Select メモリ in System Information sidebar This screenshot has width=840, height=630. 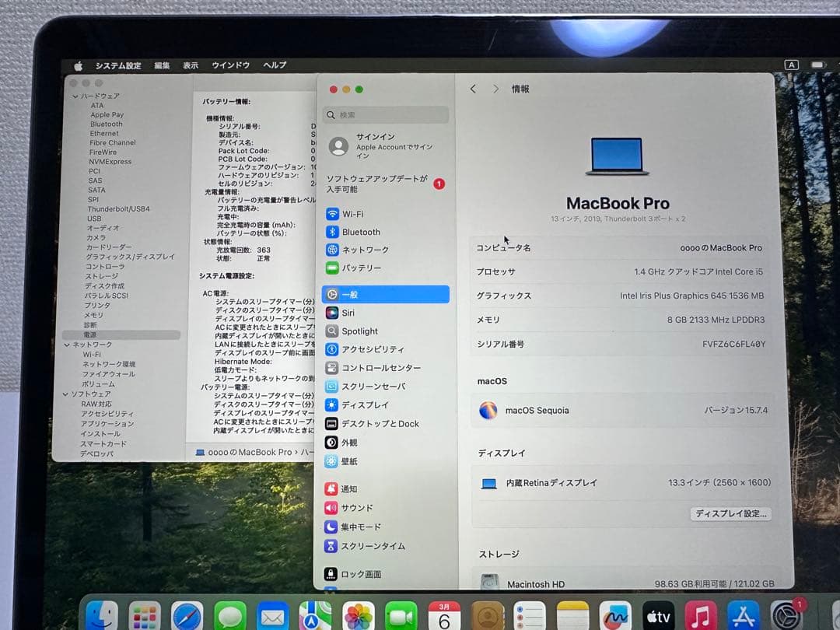(x=94, y=315)
